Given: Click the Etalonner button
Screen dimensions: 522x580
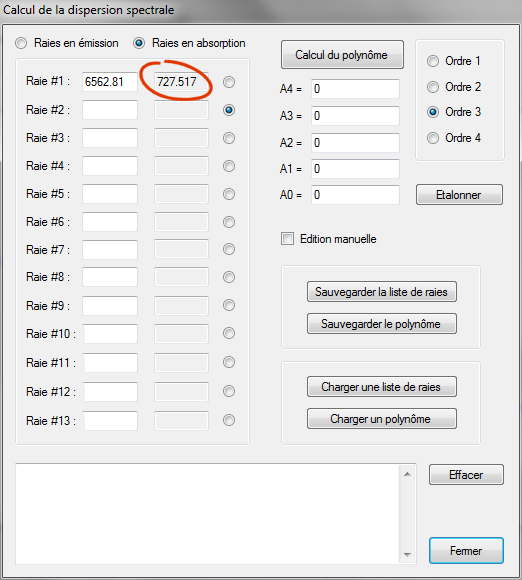Looking at the screenshot, I should coord(459,195).
